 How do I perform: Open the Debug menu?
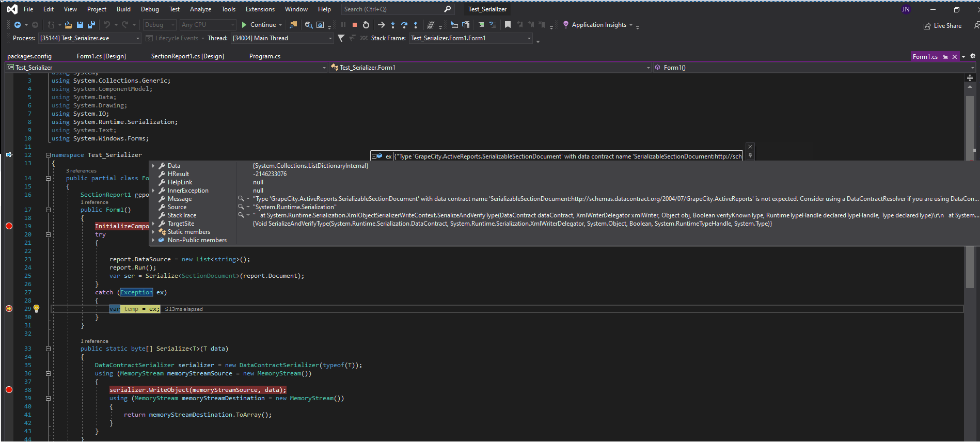tap(150, 9)
